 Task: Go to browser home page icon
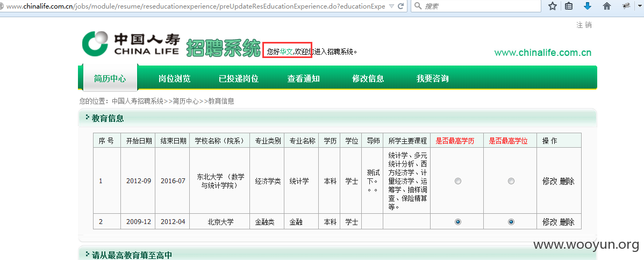(606, 6)
